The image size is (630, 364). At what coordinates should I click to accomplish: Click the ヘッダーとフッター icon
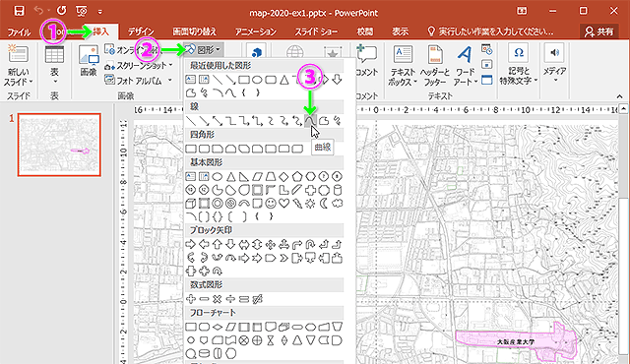click(435, 65)
